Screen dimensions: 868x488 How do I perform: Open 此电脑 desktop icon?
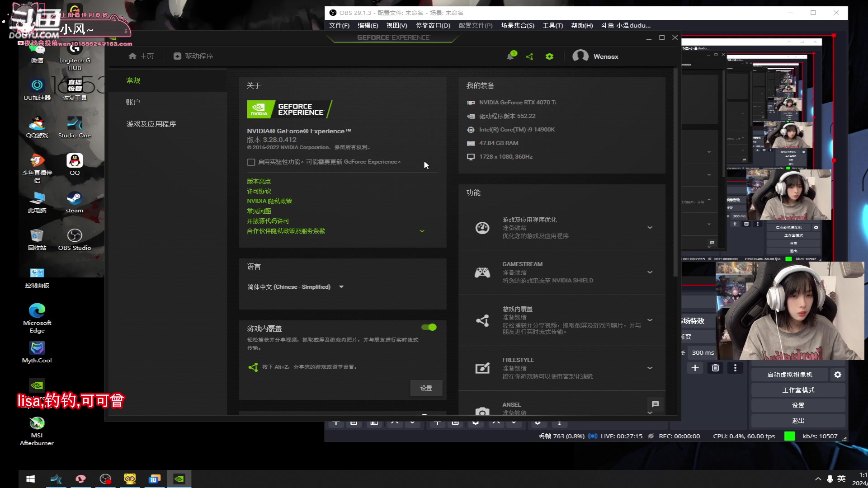(x=37, y=202)
